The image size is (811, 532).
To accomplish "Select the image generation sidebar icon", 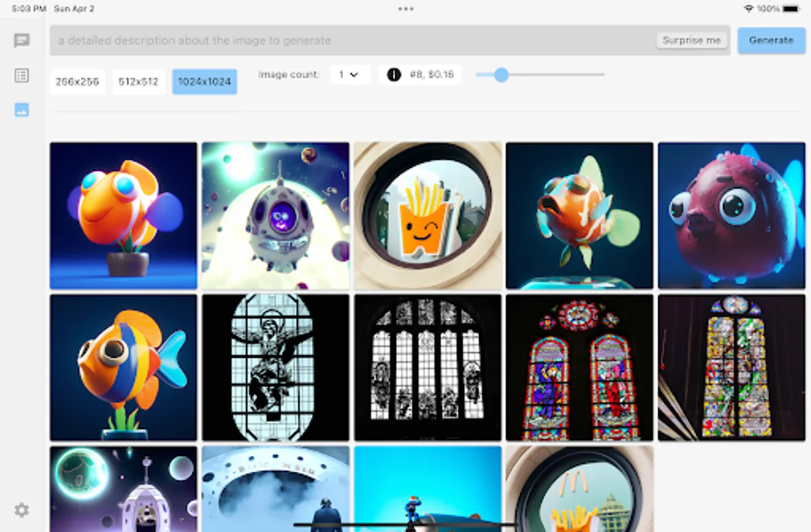I will pyautogui.click(x=22, y=110).
